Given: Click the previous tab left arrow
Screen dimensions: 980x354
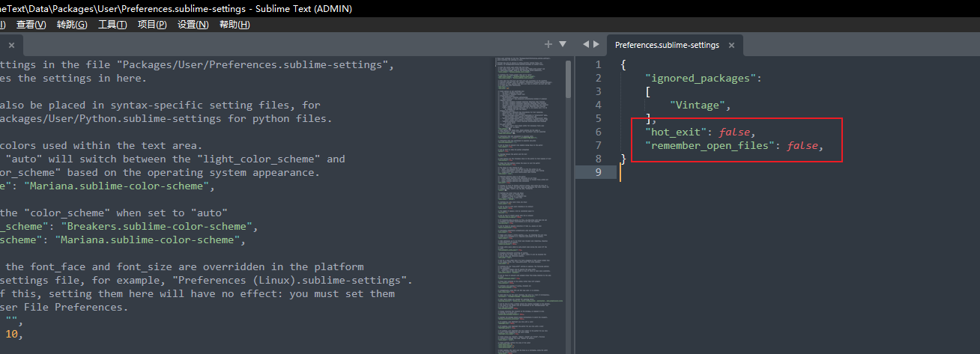Looking at the screenshot, I should coord(586,45).
